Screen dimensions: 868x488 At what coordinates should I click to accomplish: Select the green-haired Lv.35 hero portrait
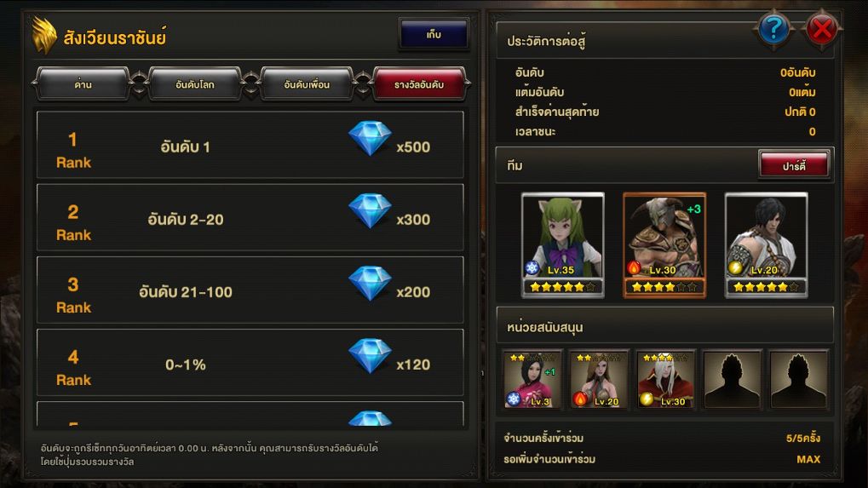click(562, 245)
